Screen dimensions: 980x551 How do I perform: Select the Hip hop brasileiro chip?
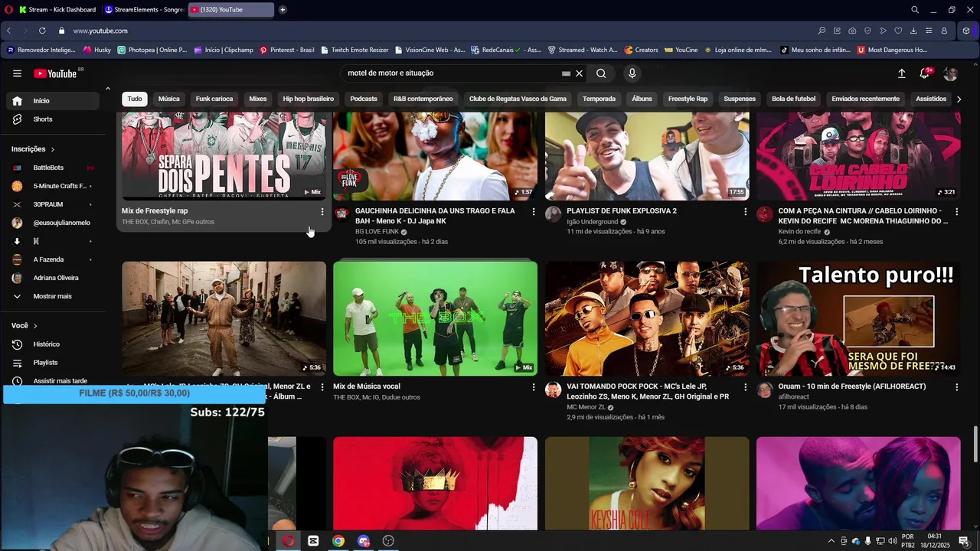309,99
